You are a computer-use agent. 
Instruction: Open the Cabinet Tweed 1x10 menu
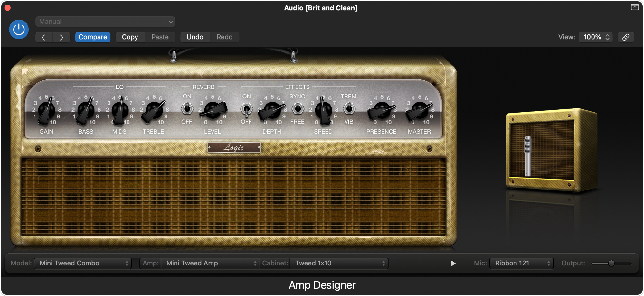coord(339,263)
